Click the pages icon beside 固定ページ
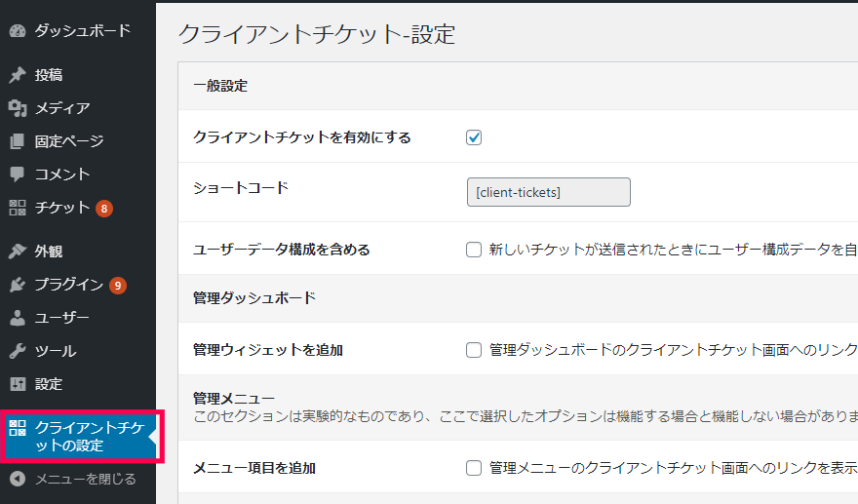Viewport: 858px width, 504px height. [x=18, y=141]
